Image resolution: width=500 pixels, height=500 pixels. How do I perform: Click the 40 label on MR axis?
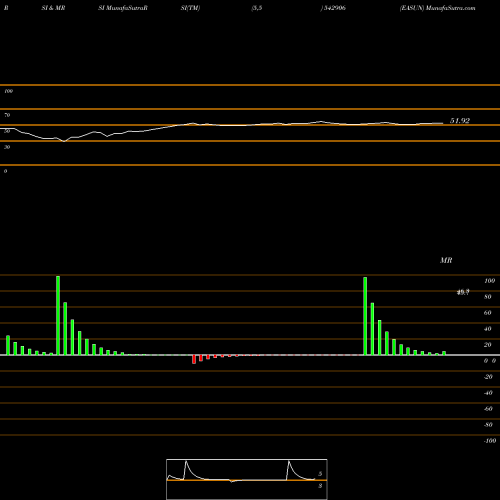click(488, 329)
